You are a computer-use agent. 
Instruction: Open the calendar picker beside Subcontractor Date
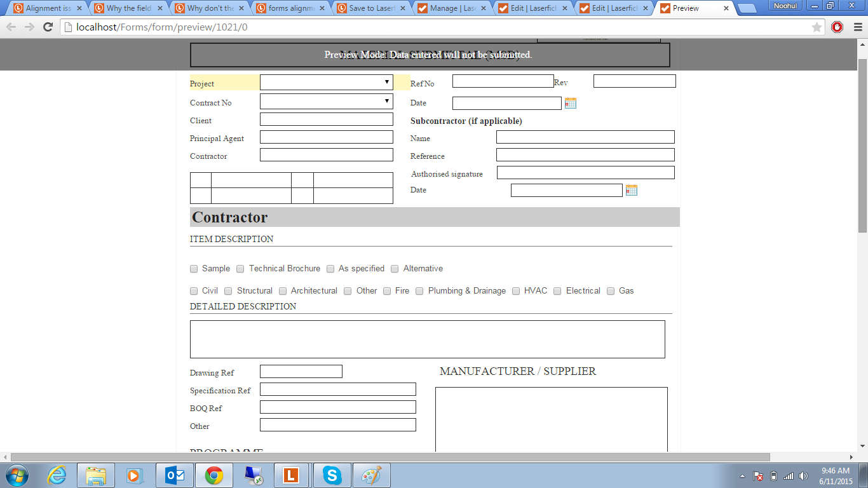click(x=631, y=190)
